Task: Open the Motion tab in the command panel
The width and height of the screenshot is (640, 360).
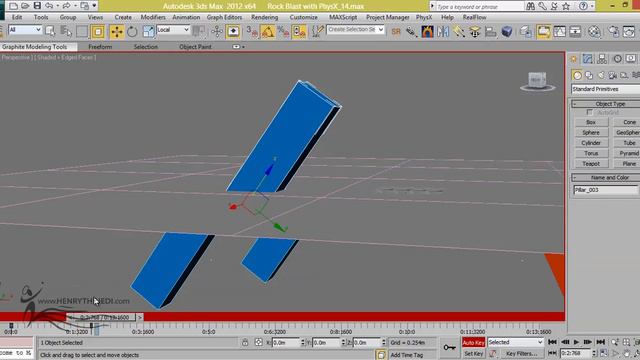Action: pyautogui.click(x=617, y=59)
